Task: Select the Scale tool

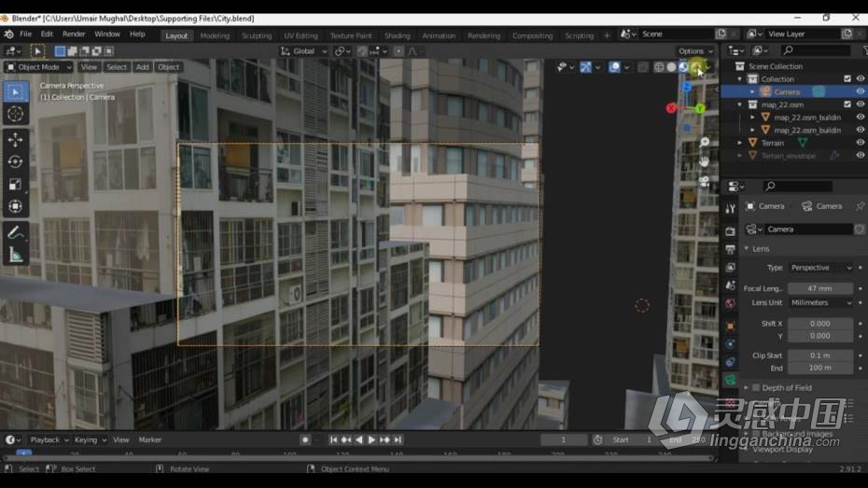Action: tap(16, 184)
